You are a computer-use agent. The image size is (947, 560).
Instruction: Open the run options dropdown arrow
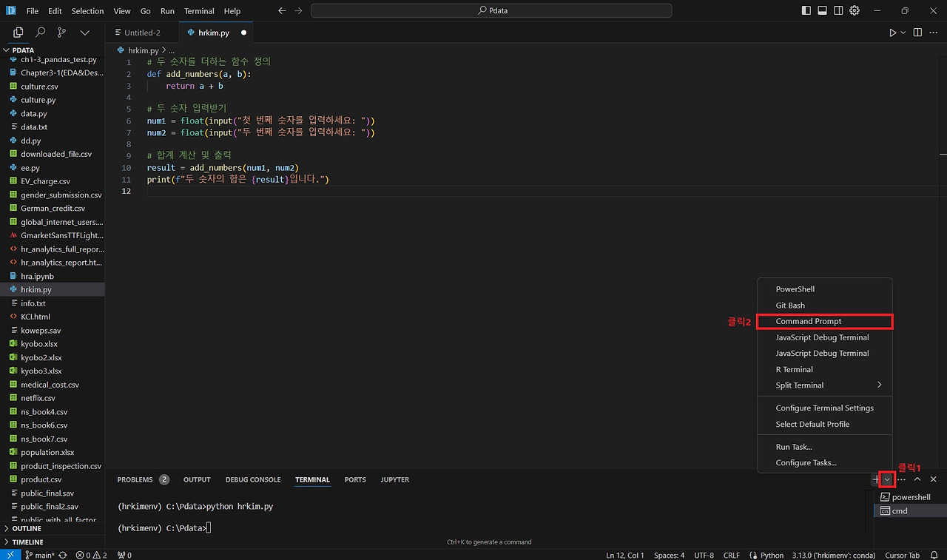(x=903, y=33)
